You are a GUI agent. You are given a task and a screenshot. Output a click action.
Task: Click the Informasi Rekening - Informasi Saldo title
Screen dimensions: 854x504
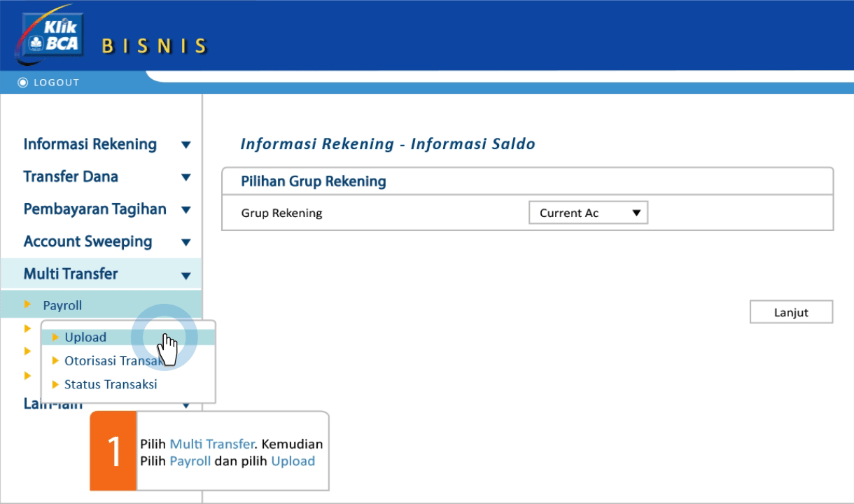tap(388, 145)
